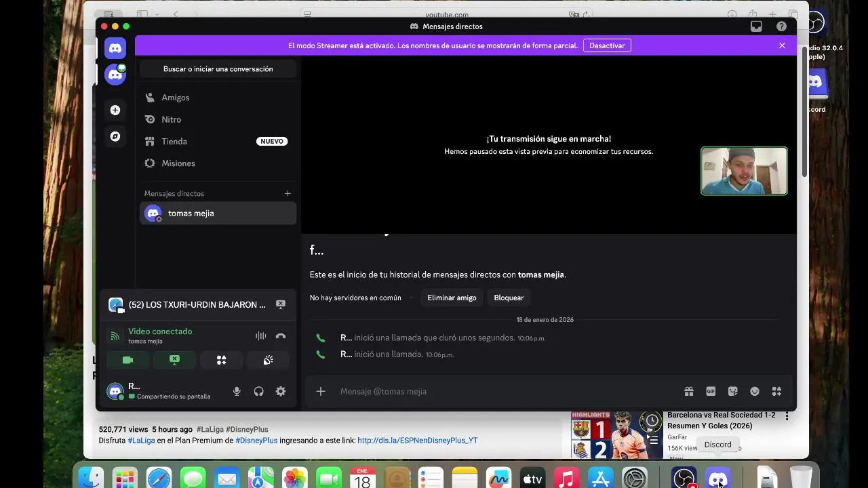868x488 pixels.
Task: Open the Discord direct messages home icon
Action: [115, 48]
